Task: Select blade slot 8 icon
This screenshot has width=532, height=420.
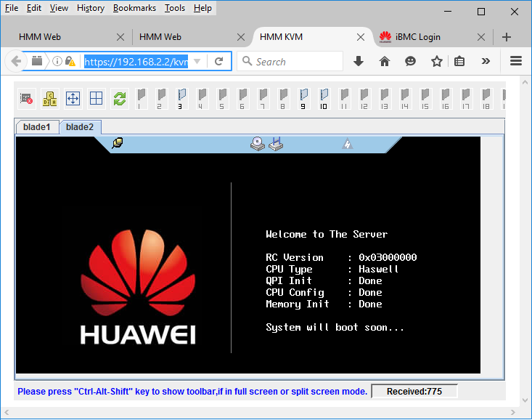Action: tap(284, 99)
